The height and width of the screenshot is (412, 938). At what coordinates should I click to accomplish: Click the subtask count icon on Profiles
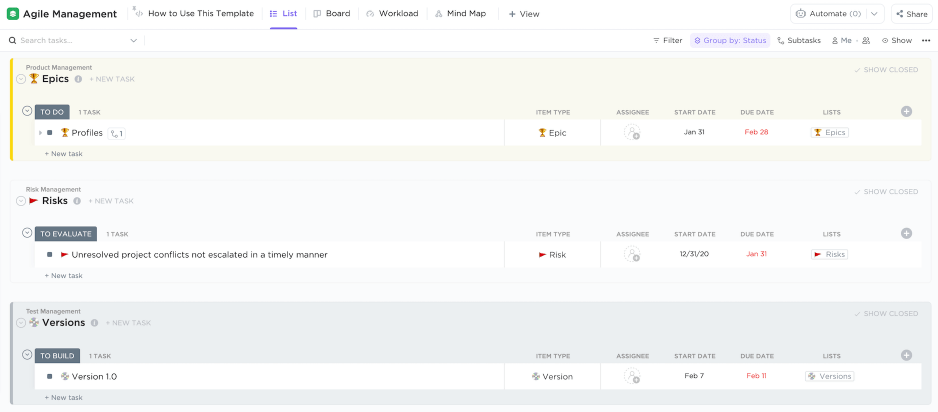tap(116, 133)
